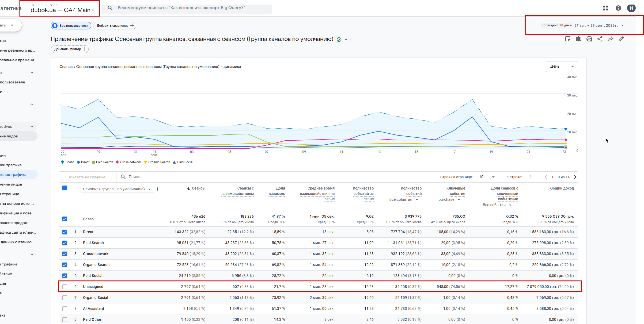Uncheck the Paid Search row checkbox
The image size is (644, 324).
65,243
